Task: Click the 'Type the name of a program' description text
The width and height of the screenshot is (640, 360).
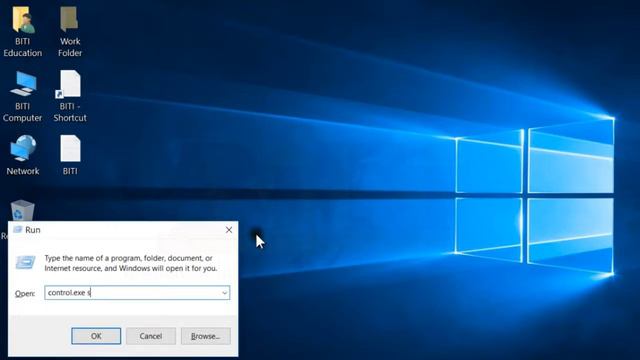Action: (x=131, y=263)
